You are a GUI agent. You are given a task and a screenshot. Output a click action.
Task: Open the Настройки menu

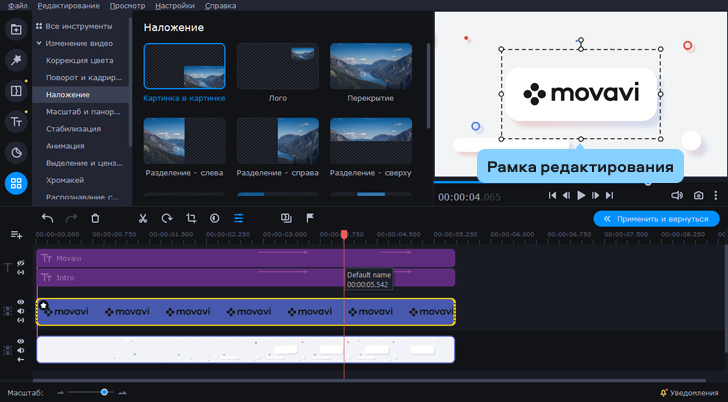tap(175, 6)
